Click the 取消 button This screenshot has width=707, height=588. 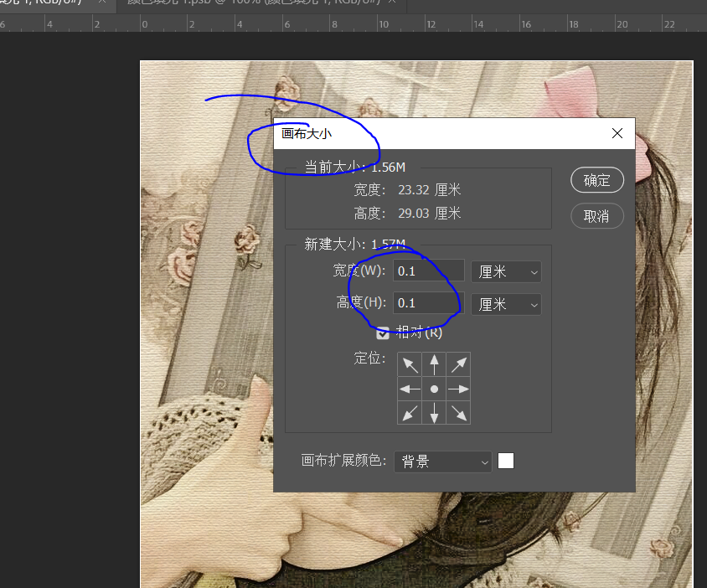[x=597, y=216]
